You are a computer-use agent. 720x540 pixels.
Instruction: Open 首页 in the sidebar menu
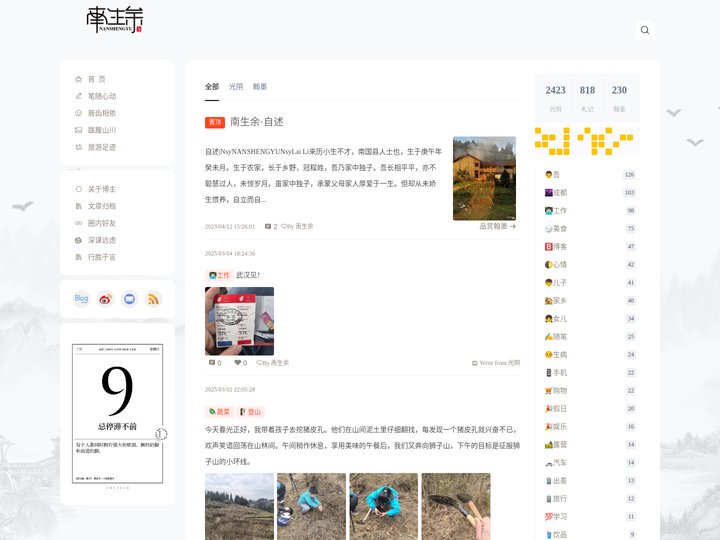click(x=96, y=79)
